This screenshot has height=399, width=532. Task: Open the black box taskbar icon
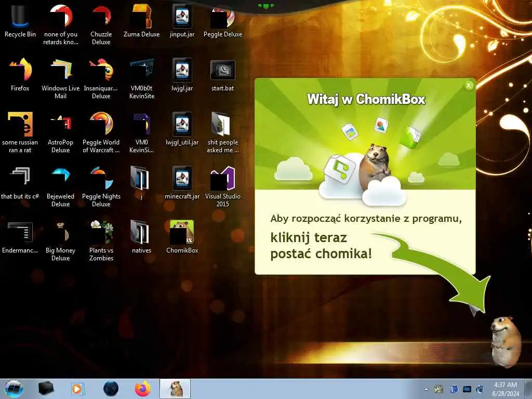tap(46, 389)
